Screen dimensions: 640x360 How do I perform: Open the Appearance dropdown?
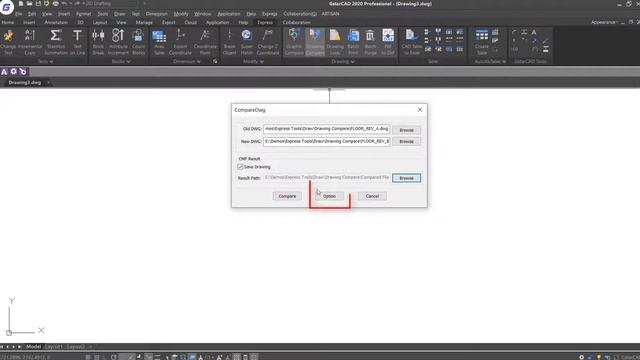tap(604, 22)
